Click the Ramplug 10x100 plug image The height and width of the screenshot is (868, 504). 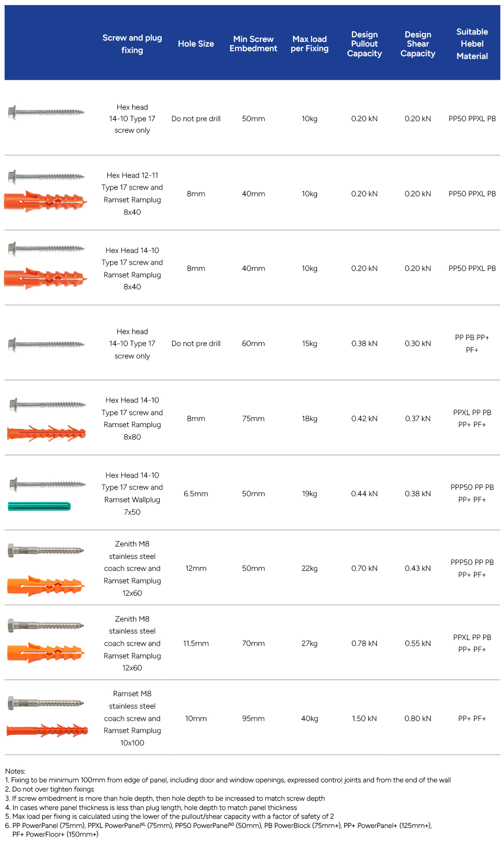click(47, 730)
